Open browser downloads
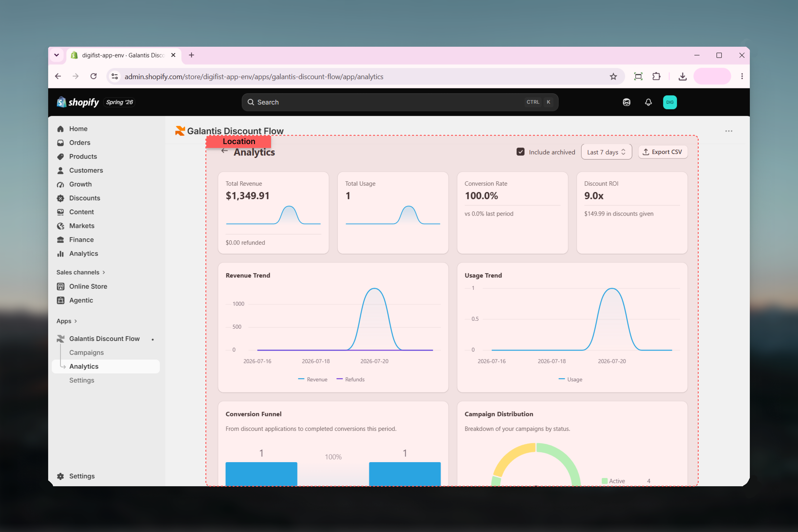798x532 pixels. (x=682, y=76)
